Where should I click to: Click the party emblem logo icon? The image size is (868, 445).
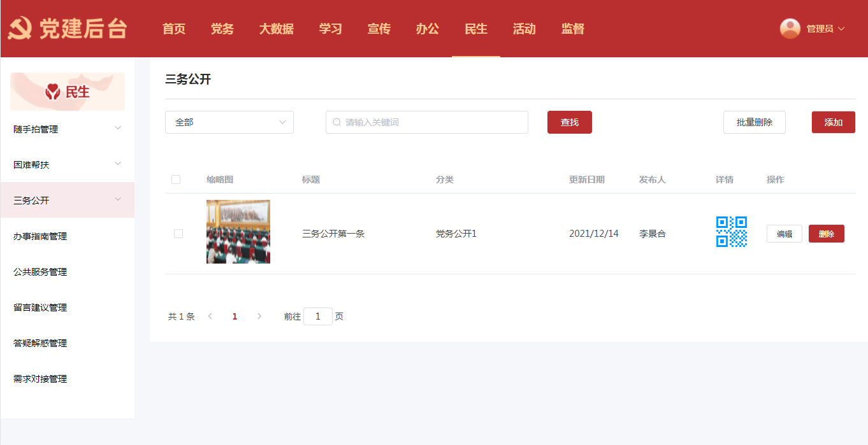(x=20, y=29)
